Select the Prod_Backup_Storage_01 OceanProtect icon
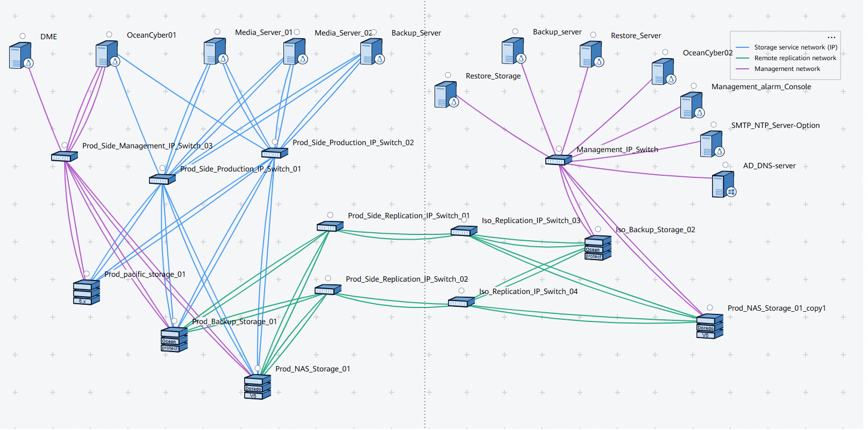Screen dimensions: 868x430 [174, 340]
